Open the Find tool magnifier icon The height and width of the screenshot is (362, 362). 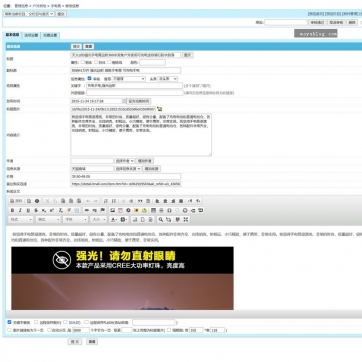click(x=161, y=219)
